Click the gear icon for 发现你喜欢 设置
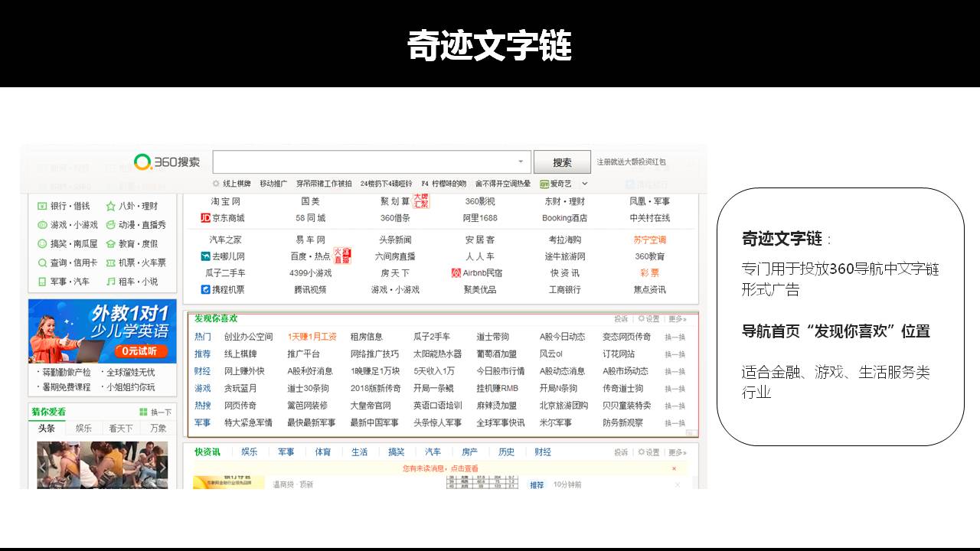The height and width of the screenshot is (551, 980). click(x=642, y=319)
